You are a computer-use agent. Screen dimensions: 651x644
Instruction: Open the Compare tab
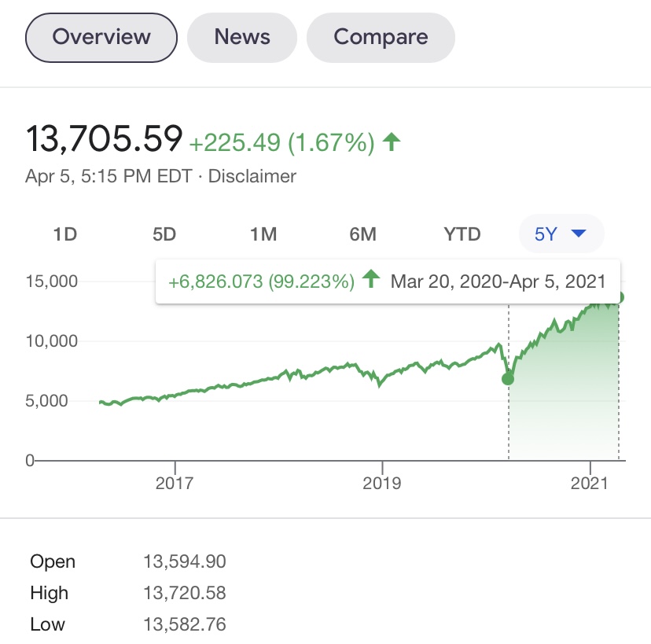coord(381,38)
